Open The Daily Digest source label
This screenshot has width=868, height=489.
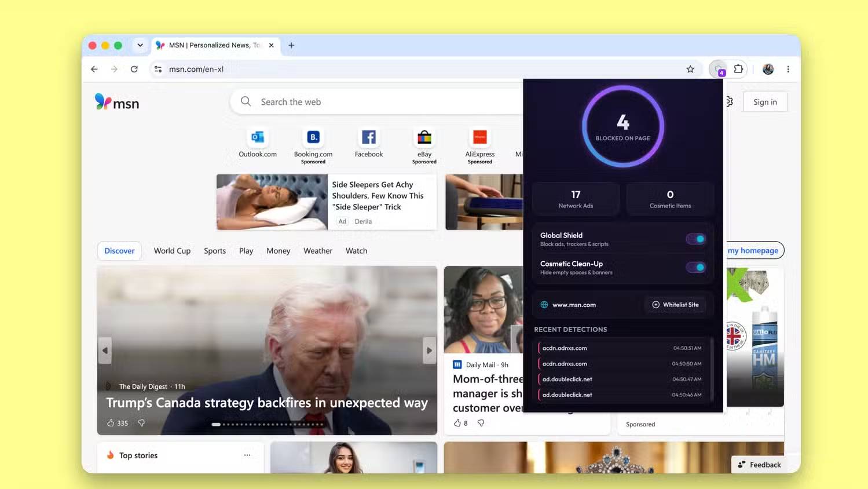point(143,386)
